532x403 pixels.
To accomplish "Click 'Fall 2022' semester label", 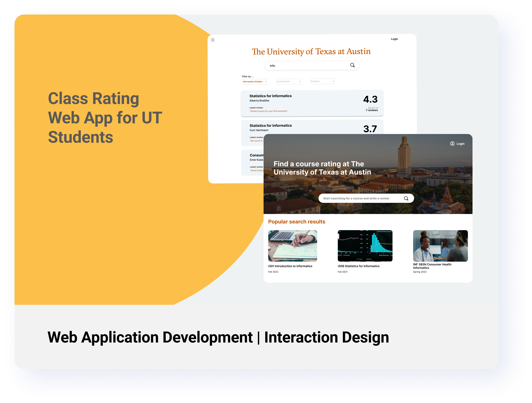I will [x=273, y=272].
